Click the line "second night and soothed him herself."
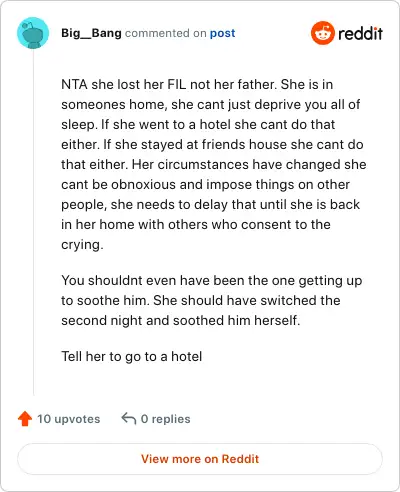 pos(181,320)
